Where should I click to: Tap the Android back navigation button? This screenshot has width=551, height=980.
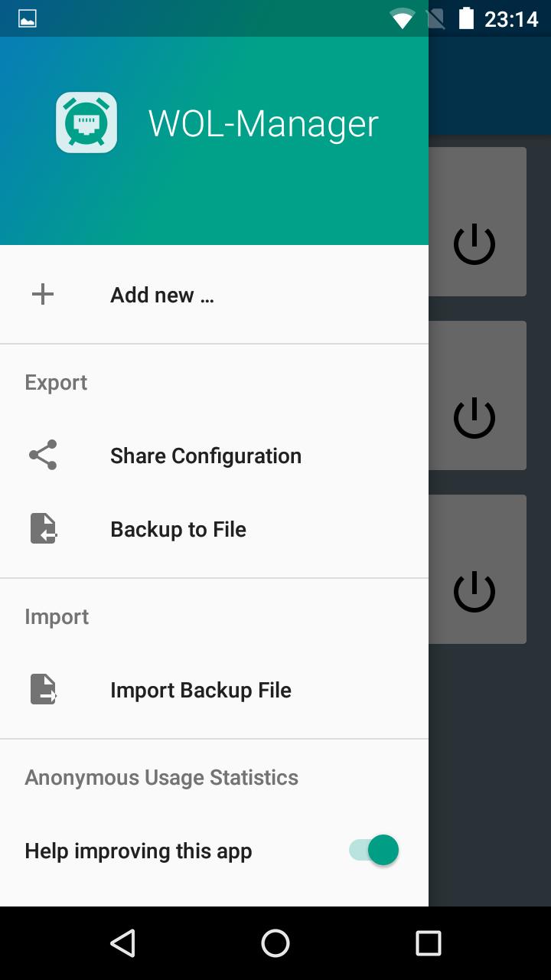pos(122,943)
